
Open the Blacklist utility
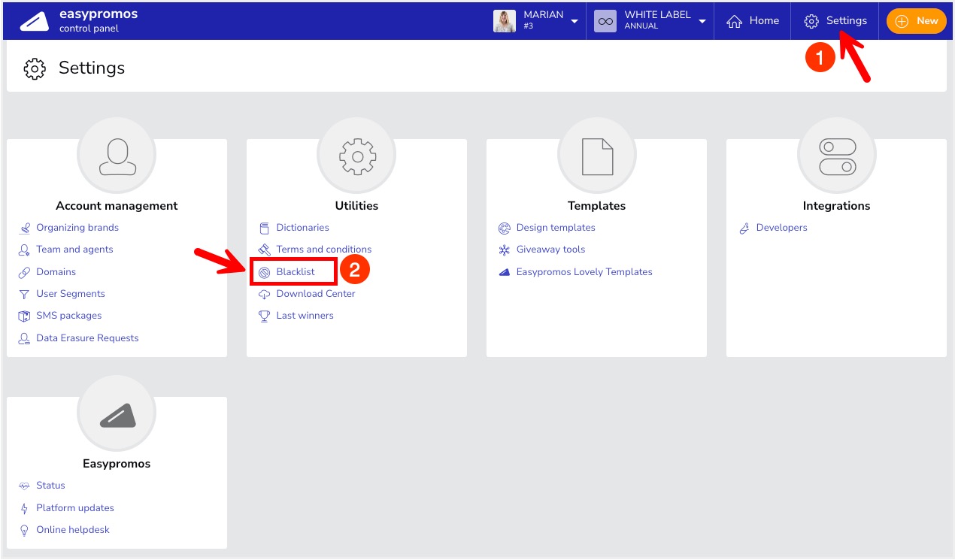point(296,272)
